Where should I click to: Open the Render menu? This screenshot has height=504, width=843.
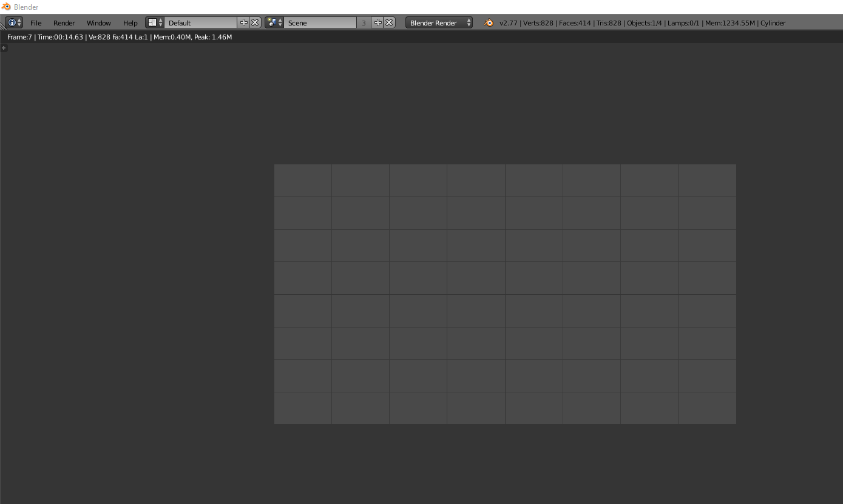coord(64,22)
